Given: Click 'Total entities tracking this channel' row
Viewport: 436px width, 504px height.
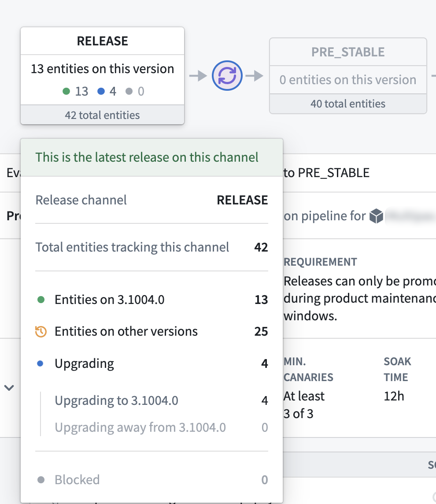Looking at the screenshot, I should tap(151, 247).
